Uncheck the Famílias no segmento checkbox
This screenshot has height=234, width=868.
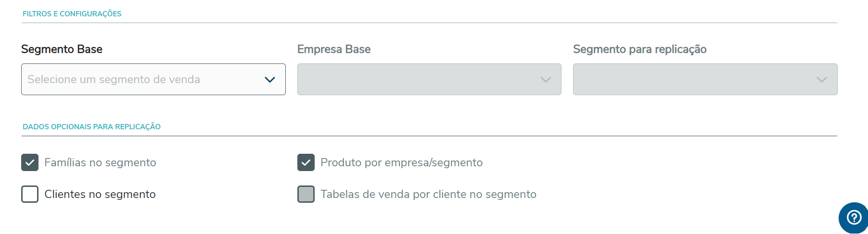(30, 162)
